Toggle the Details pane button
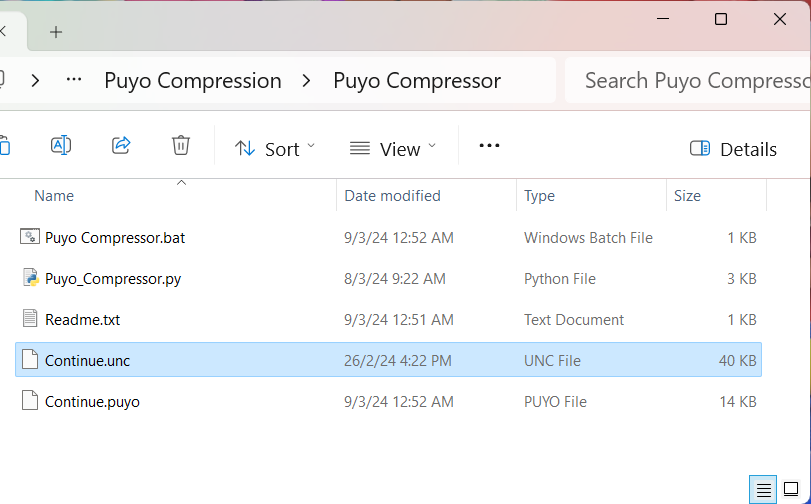Image resolution: width=811 pixels, height=504 pixels. [733, 149]
